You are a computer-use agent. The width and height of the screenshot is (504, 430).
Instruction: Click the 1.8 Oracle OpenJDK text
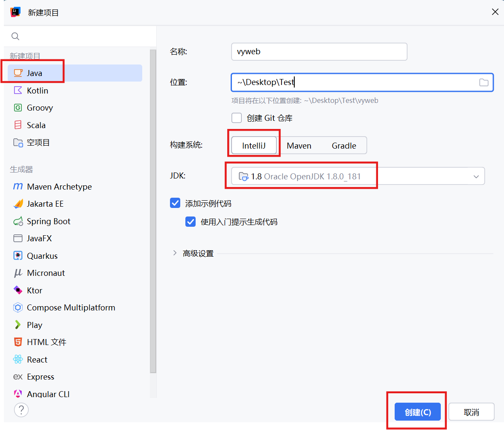click(306, 176)
